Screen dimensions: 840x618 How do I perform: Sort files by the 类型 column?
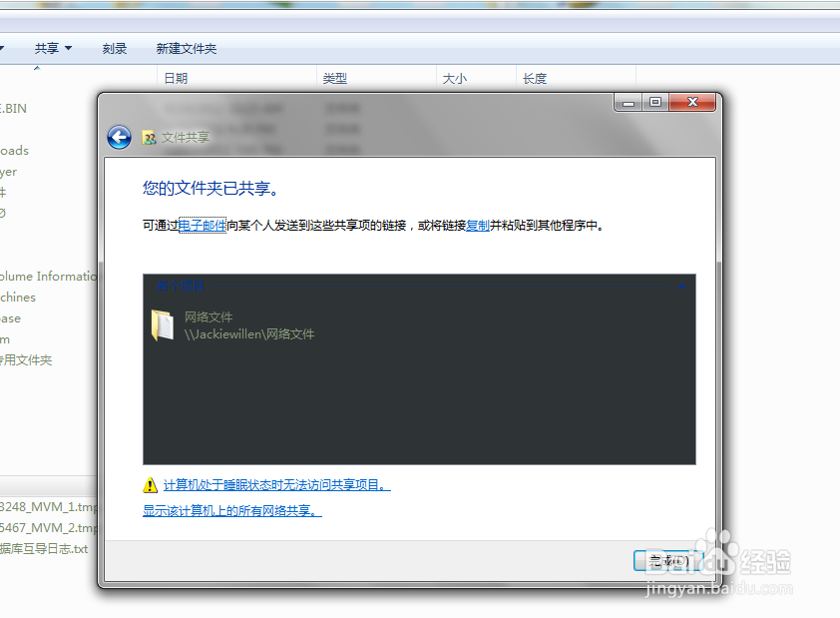pos(334,77)
